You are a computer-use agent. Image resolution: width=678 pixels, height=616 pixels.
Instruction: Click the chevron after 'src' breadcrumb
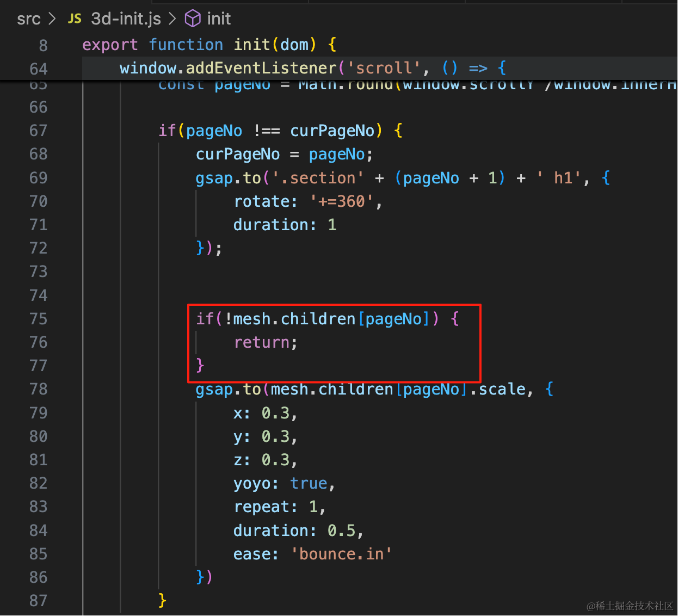[52, 19]
